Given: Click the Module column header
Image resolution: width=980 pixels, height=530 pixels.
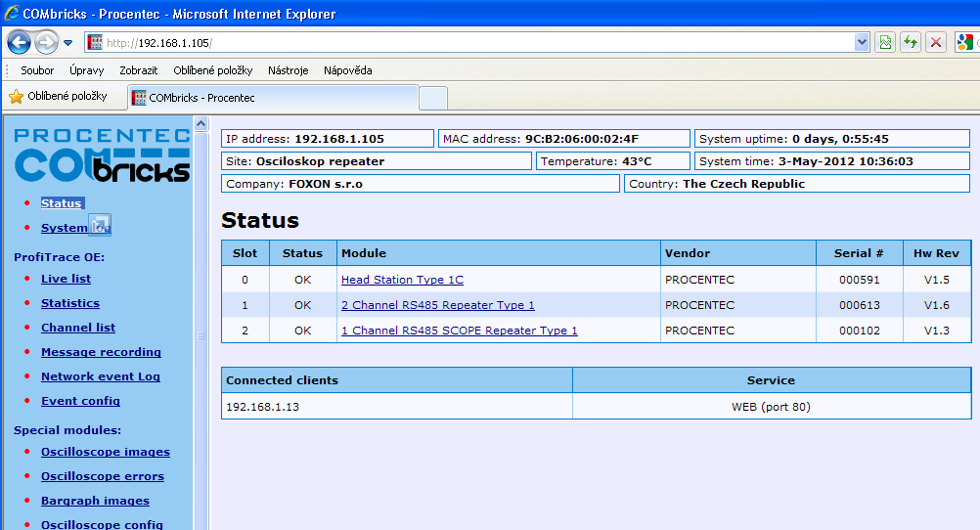Looking at the screenshot, I should pos(498,253).
